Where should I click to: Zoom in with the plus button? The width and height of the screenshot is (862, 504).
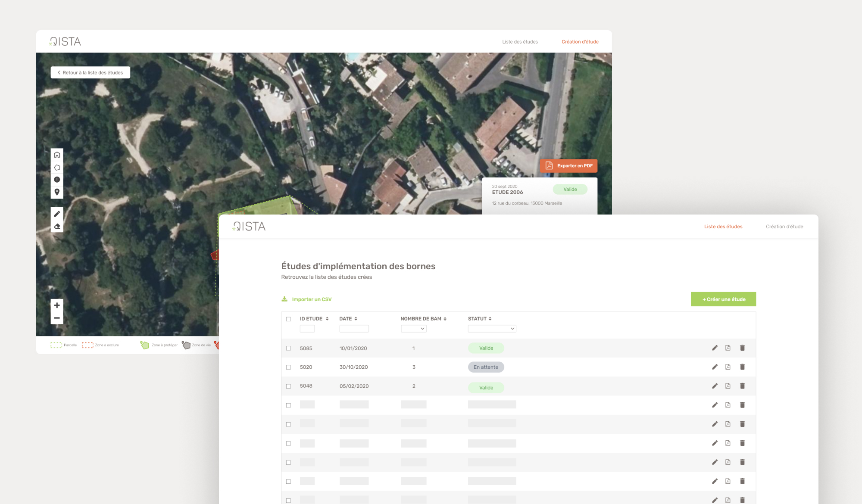pyautogui.click(x=57, y=305)
